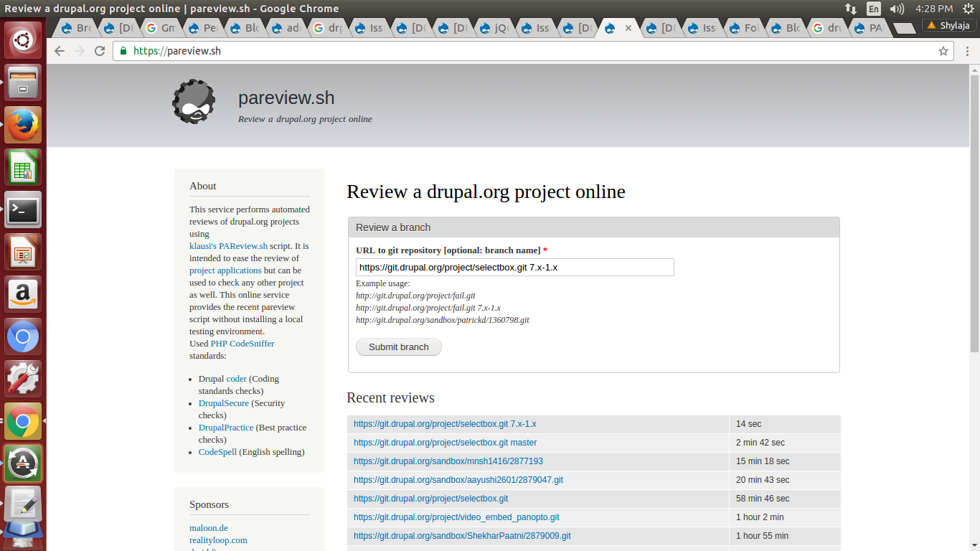Open the En keyboard layout indicator
980x551 pixels.
click(873, 9)
